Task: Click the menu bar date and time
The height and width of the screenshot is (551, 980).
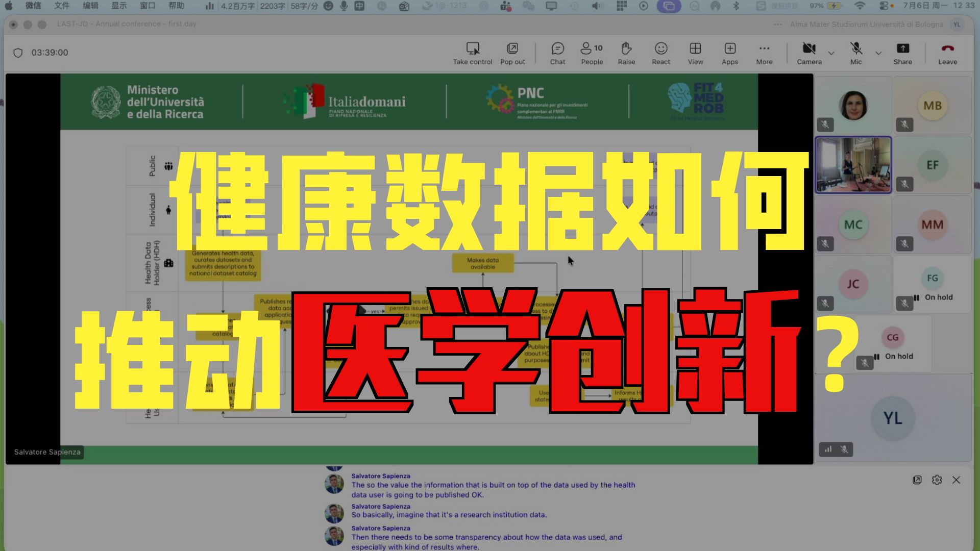Action: 939,6
